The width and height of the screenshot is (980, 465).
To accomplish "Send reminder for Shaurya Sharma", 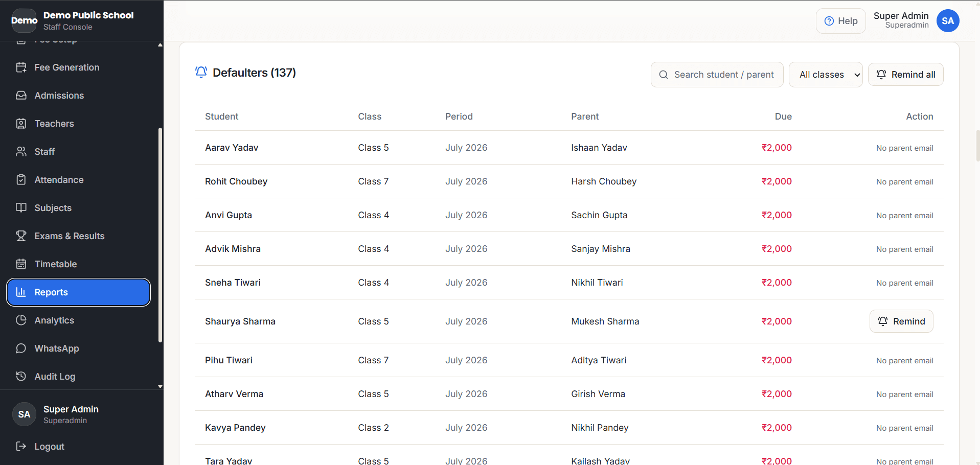I will pos(901,321).
